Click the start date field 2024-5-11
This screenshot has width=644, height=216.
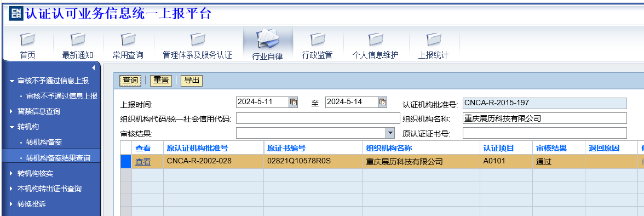tap(262, 102)
